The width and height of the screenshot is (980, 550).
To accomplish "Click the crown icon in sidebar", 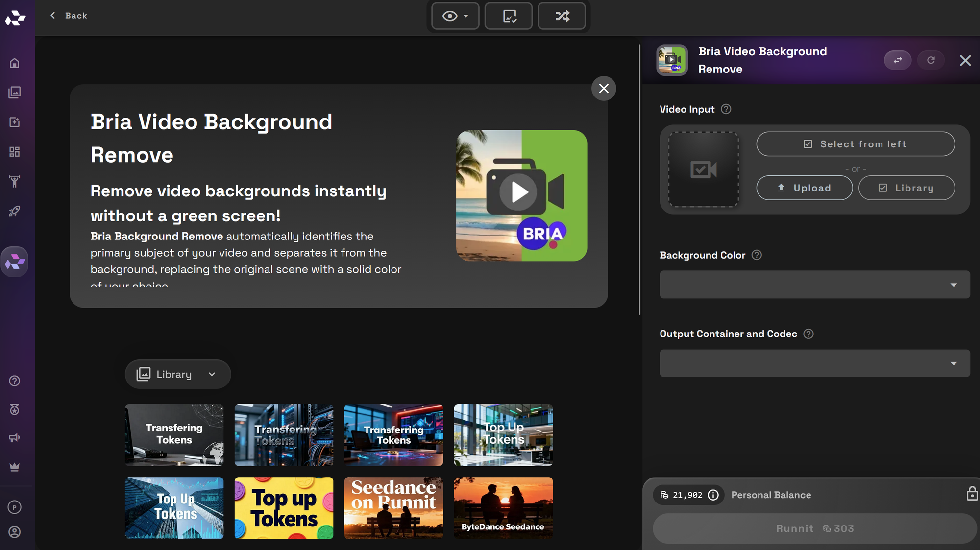I will [15, 467].
